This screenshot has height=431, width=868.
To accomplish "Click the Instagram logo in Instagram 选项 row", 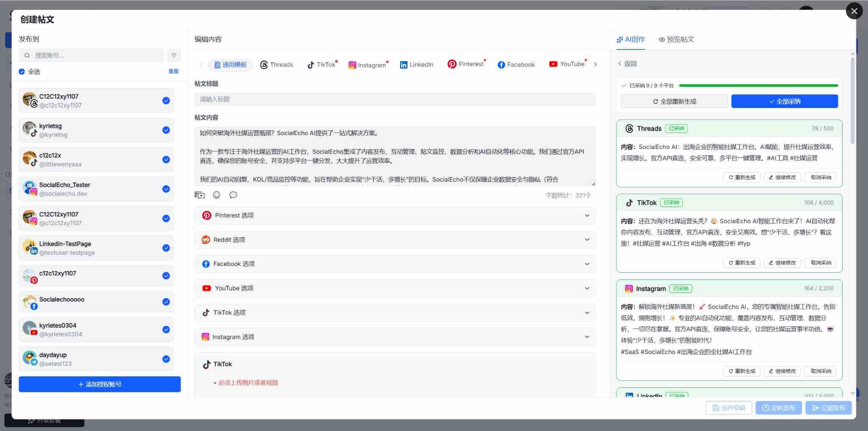I will 206,337.
